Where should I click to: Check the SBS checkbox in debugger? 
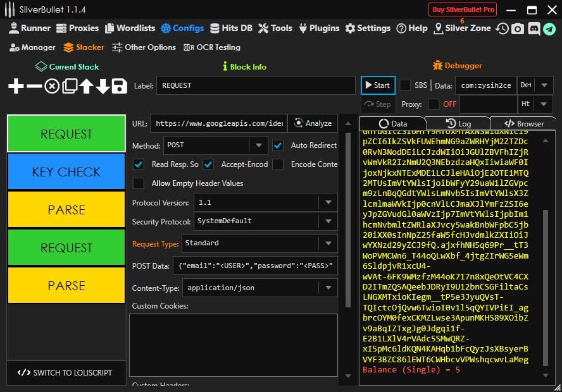[x=405, y=85]
